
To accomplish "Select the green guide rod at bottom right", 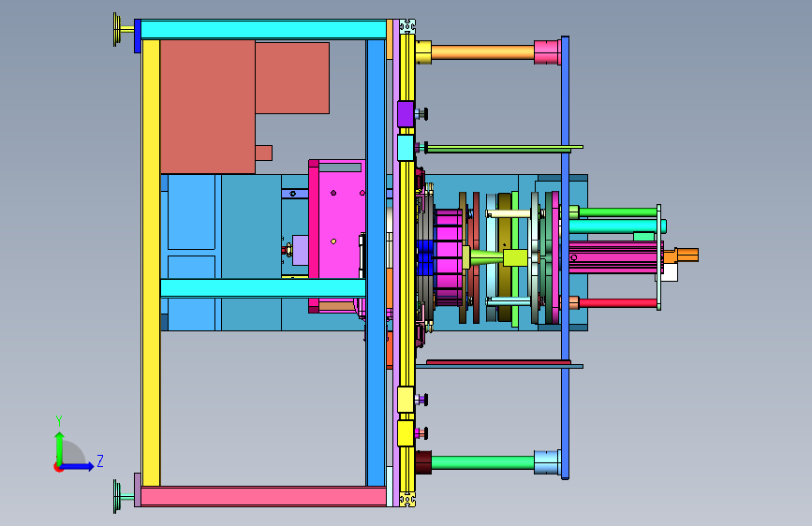I will pos(482,462).
